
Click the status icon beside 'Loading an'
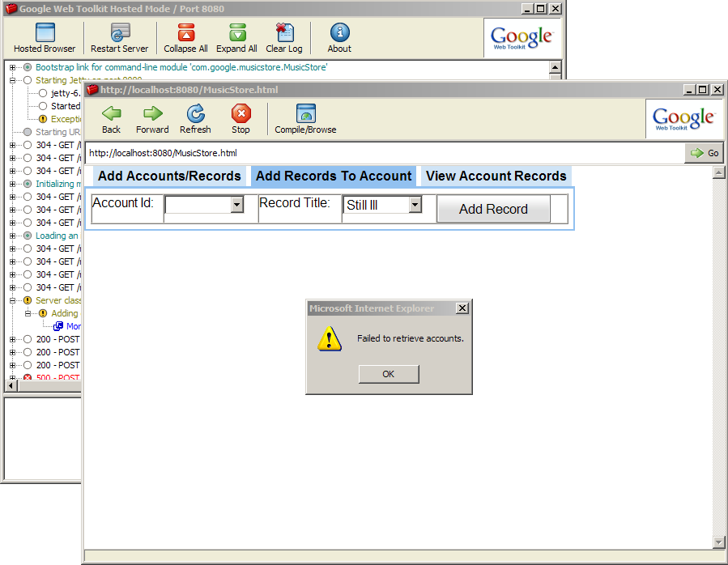click(28, 236)
